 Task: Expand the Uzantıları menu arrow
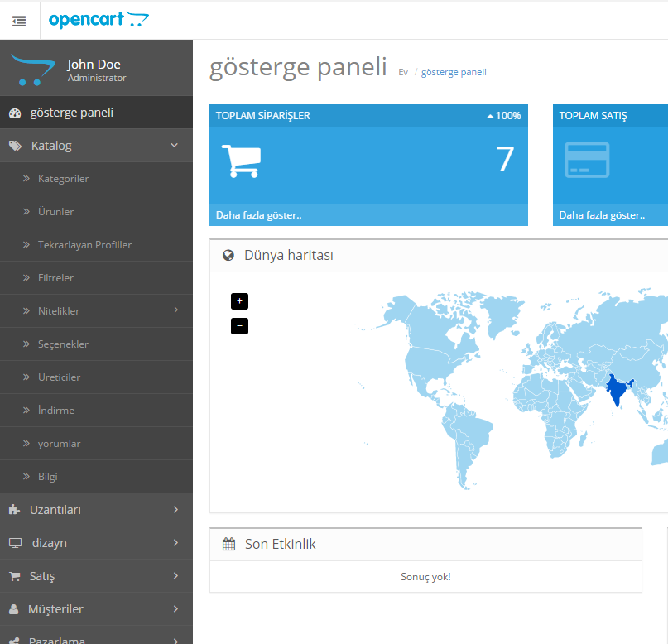175,509
